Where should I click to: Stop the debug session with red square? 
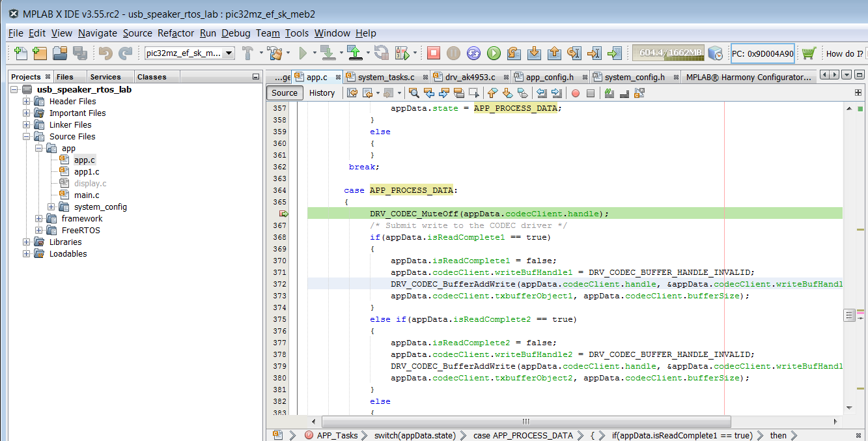[434, 53]
